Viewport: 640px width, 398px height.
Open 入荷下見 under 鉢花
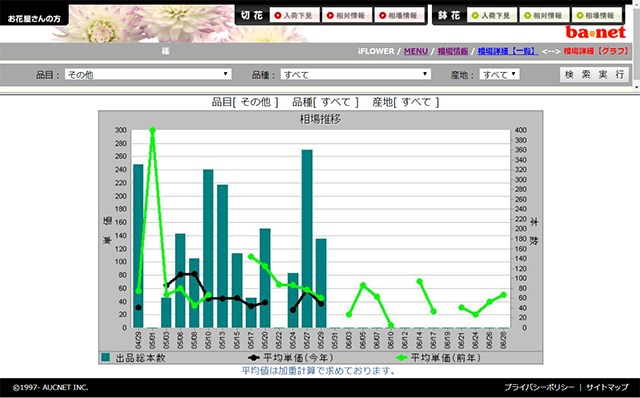click(492, 16)
